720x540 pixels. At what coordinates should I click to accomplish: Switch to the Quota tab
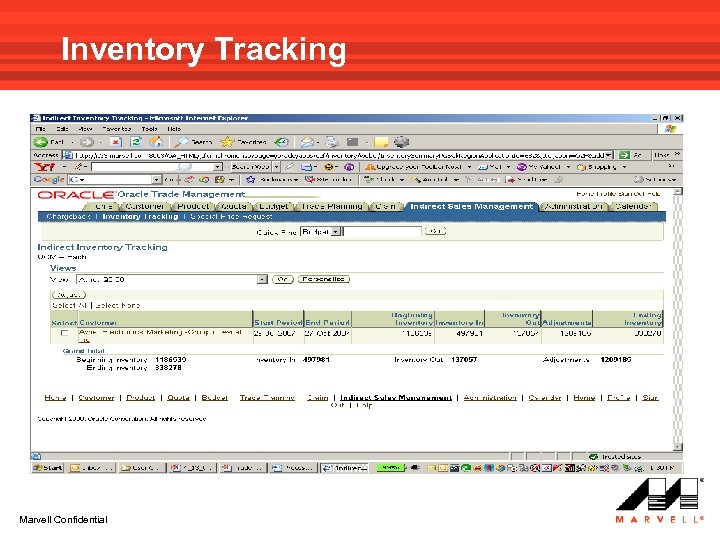click(234, 207)
